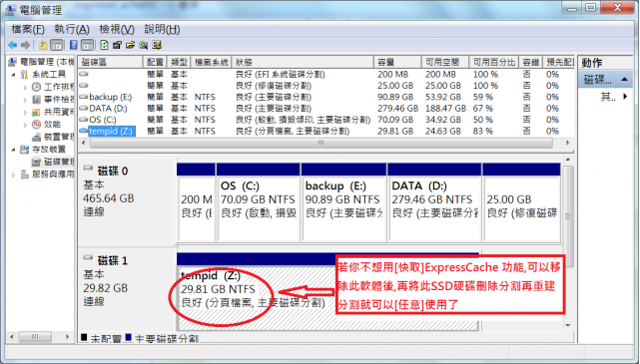Select the backup (E:) partition block on Disk 0

click(x=343, y=202)
